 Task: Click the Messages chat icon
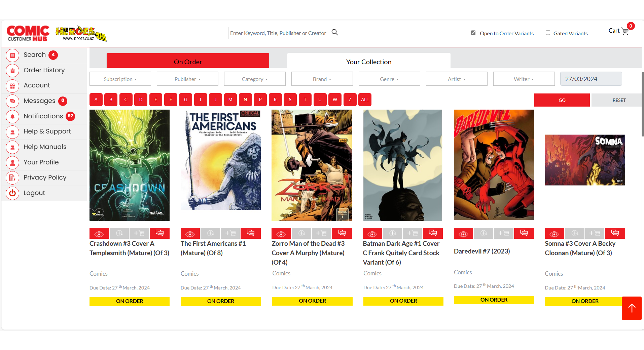coord(12,101)
